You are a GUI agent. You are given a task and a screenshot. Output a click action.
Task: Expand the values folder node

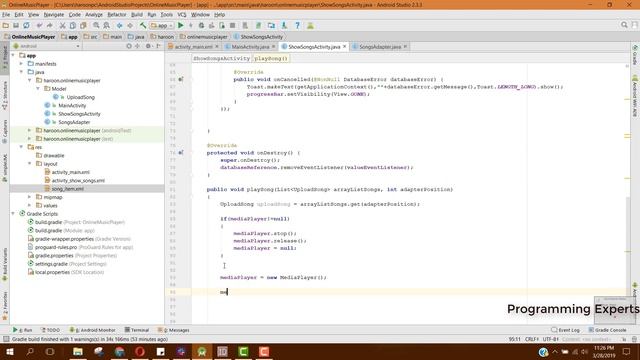pyautogui.click(x=29, y=205)
